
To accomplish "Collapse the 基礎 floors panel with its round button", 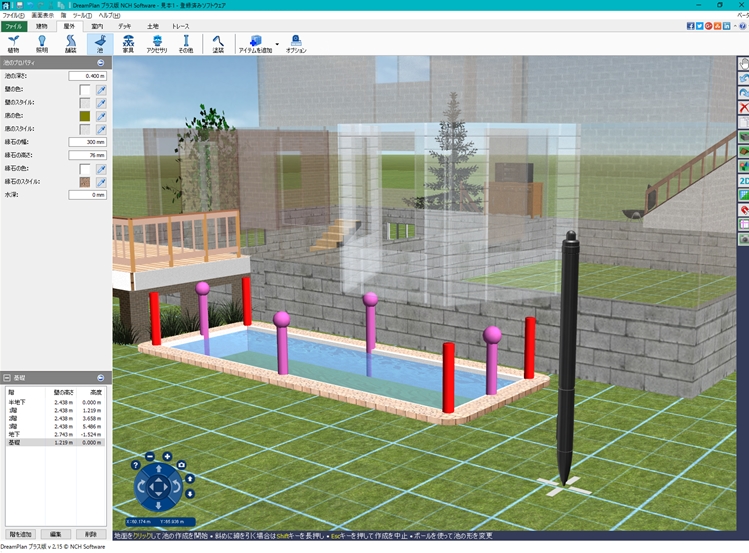I will (x=100, y=378).
